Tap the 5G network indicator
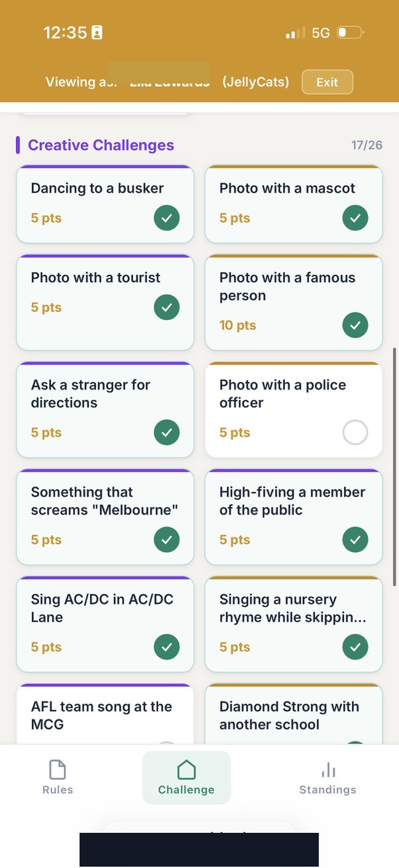The width and height of the screenshot is (399, 868). tap(321, 33)
